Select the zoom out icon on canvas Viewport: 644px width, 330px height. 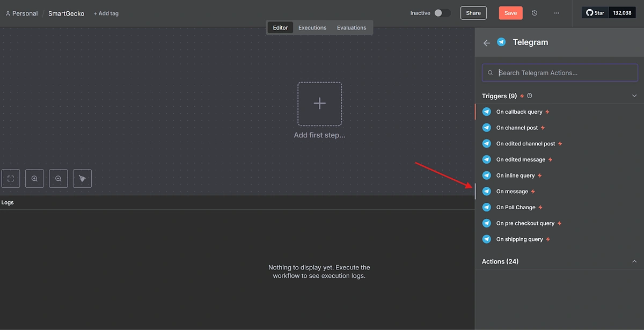58,178
